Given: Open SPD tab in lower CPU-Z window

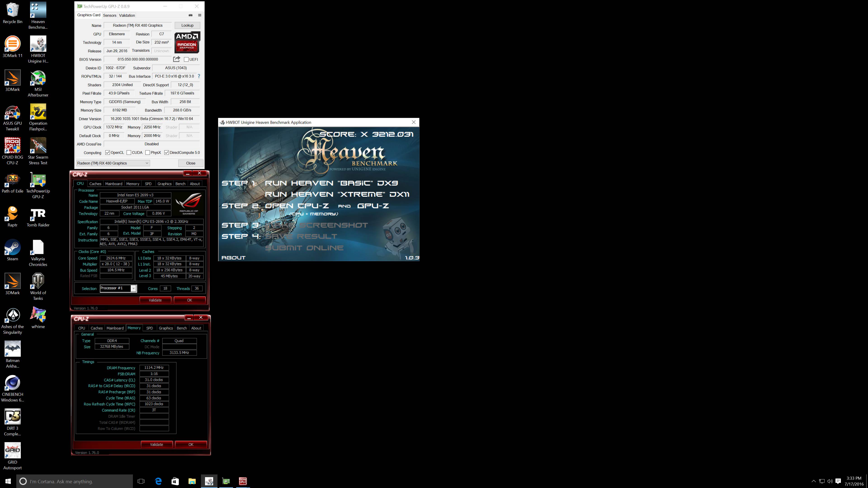Looking at the screenshot, I should (x=150, y=328).
